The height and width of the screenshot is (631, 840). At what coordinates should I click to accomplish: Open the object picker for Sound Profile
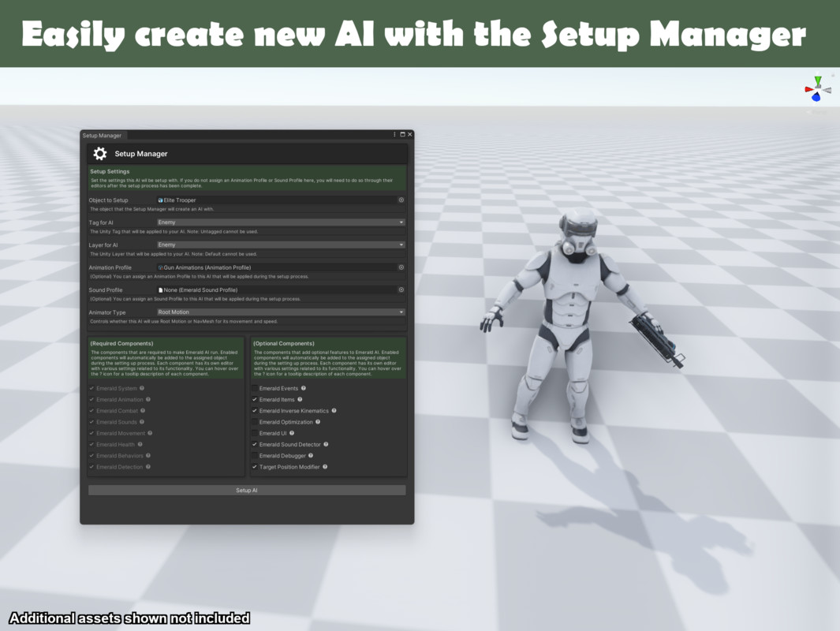click(x=401, y=289)
